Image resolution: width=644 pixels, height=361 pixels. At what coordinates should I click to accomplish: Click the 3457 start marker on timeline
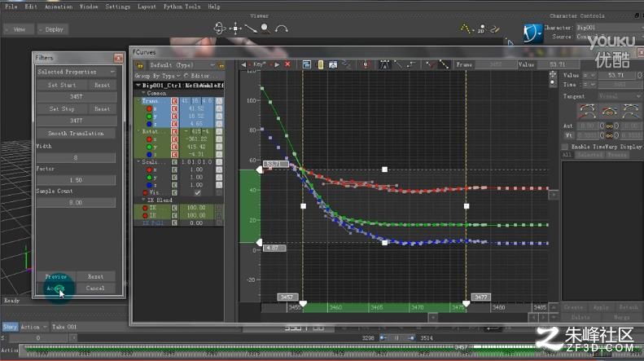pyautogui.click(x=287, y=297)
